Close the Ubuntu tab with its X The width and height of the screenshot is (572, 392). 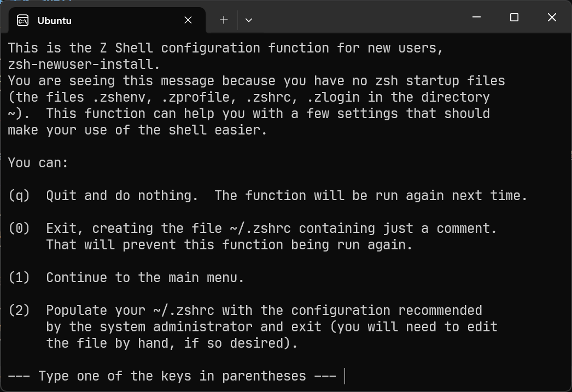[188, 20]
